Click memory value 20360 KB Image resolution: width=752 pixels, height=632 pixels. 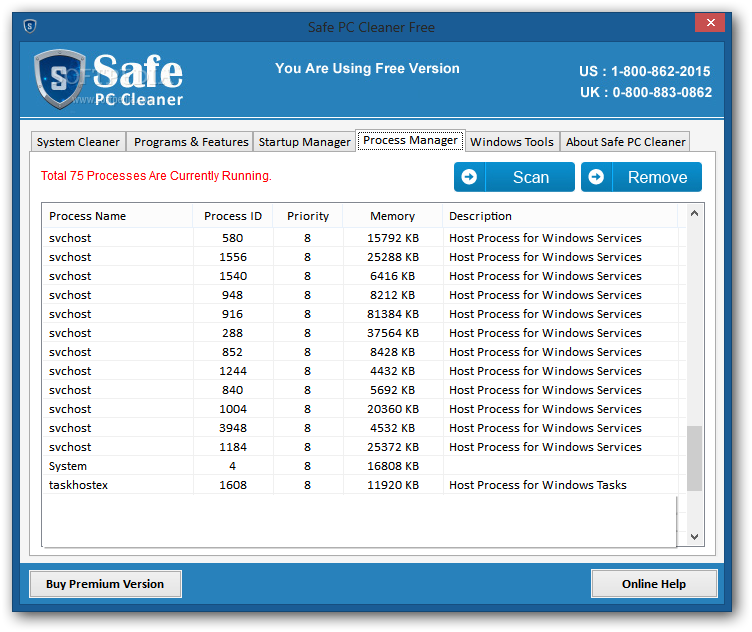click(393, 409)
